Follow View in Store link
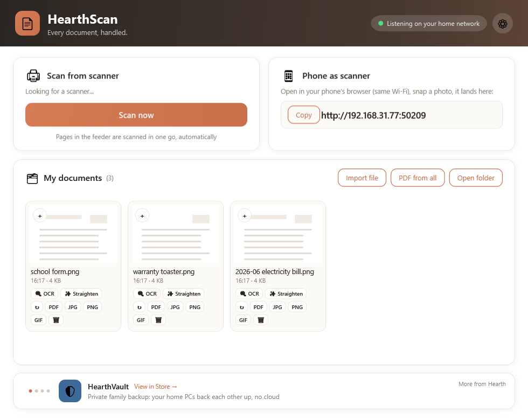This screenshot has height=420, width=528. (x=156, y=387)
